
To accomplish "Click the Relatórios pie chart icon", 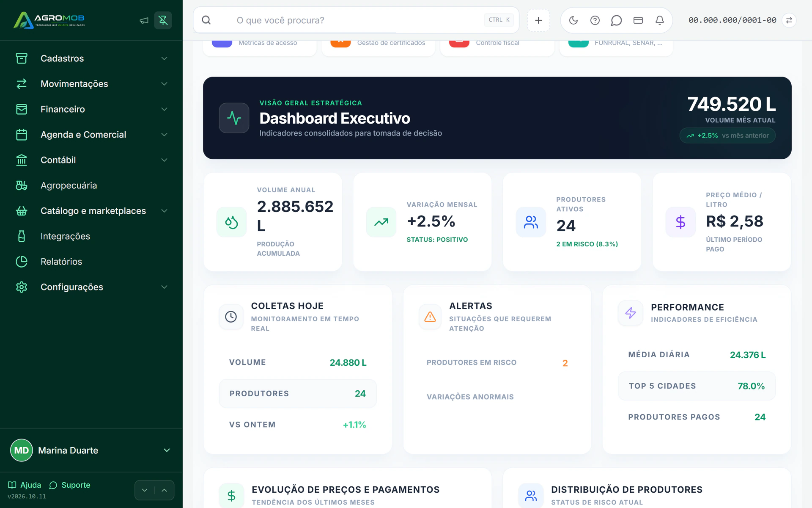I will 22,262.
